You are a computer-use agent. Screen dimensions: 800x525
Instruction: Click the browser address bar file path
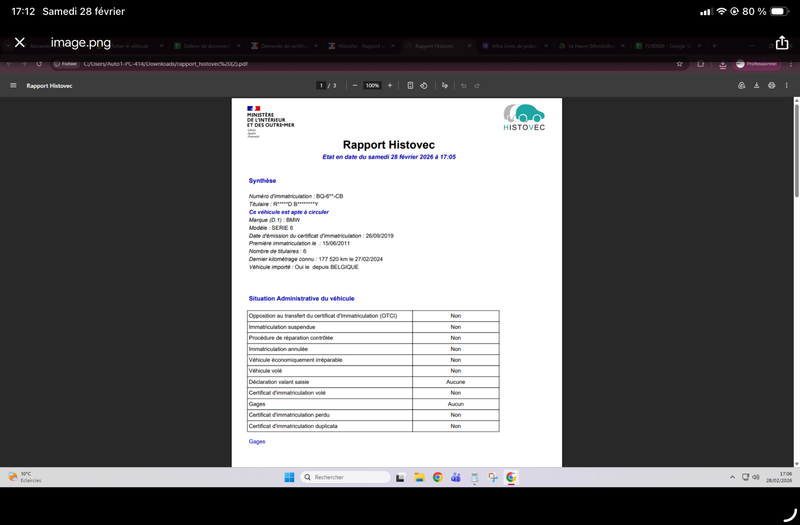[x=165, y=63]
